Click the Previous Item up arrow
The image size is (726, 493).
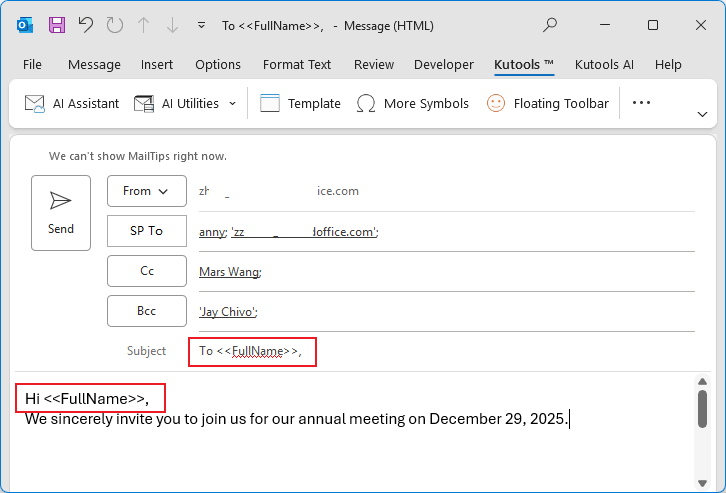[x=144, y=25]
